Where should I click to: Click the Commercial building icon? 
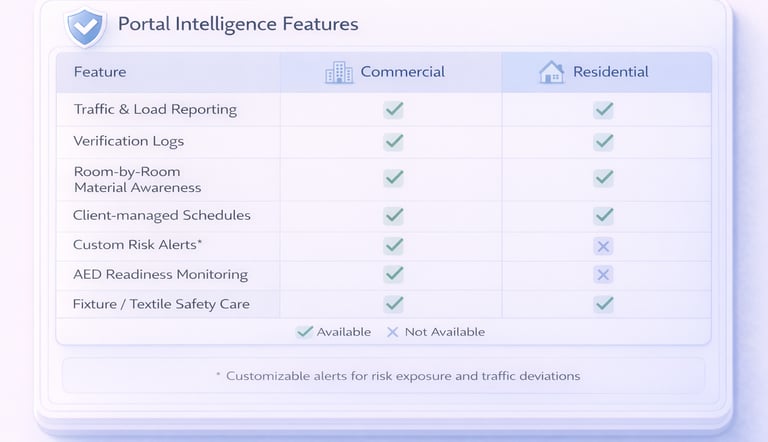339,73
